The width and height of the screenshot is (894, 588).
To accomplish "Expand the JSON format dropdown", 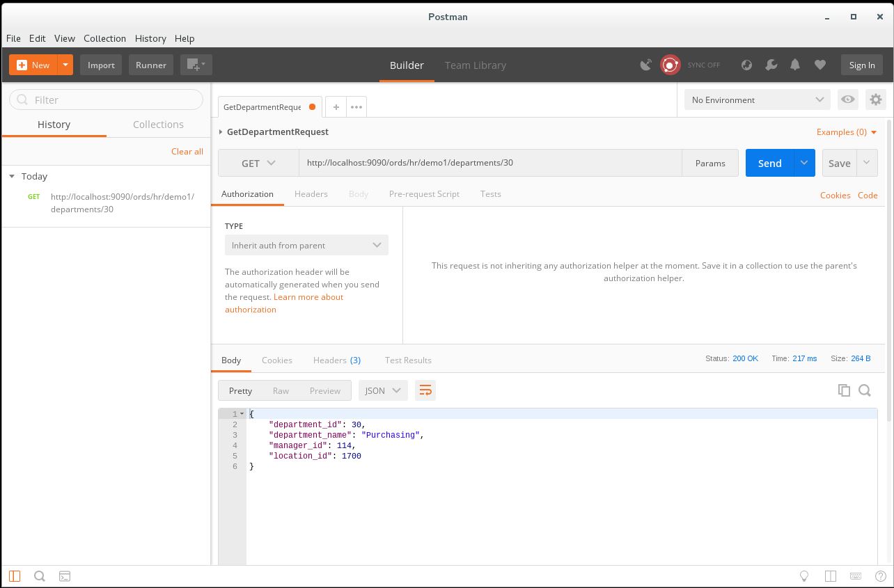I will (x=382, y=390).
